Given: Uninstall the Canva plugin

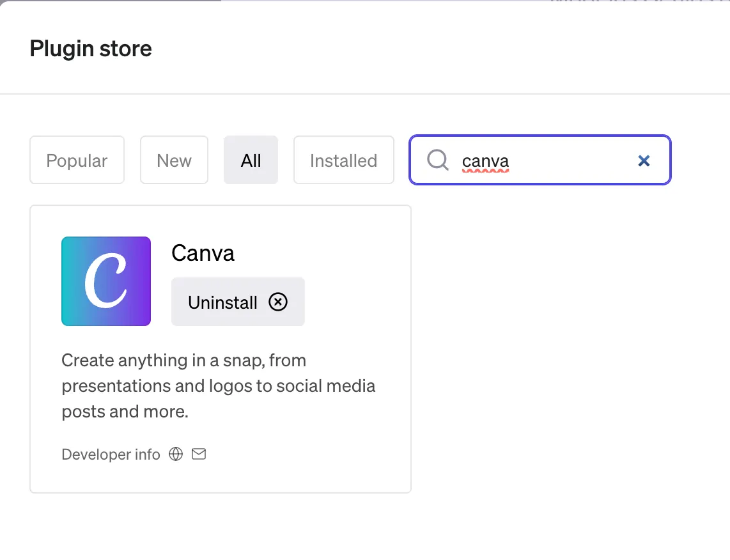Looking at the screenshot, I should pos(224,302).
